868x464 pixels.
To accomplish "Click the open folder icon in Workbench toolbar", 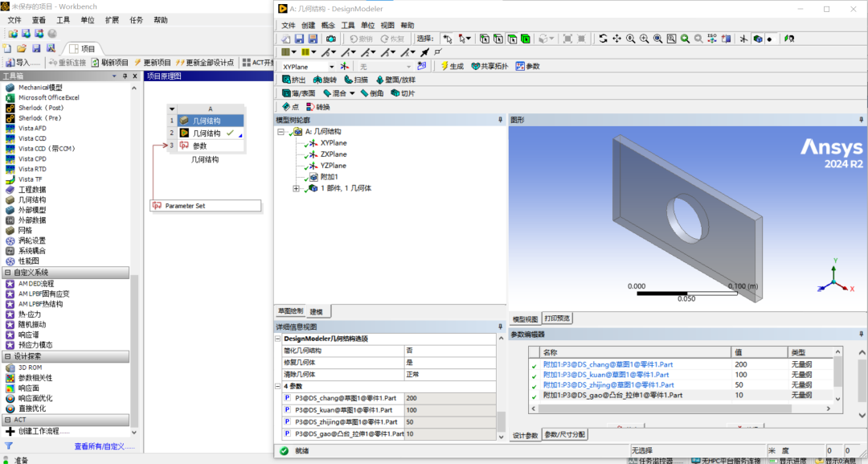I will 22,49.
